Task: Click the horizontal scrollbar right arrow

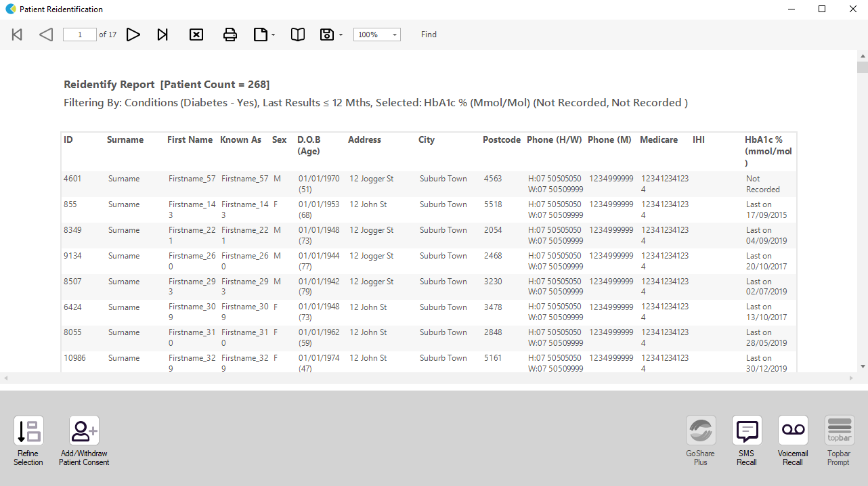Action: (852, 378)
